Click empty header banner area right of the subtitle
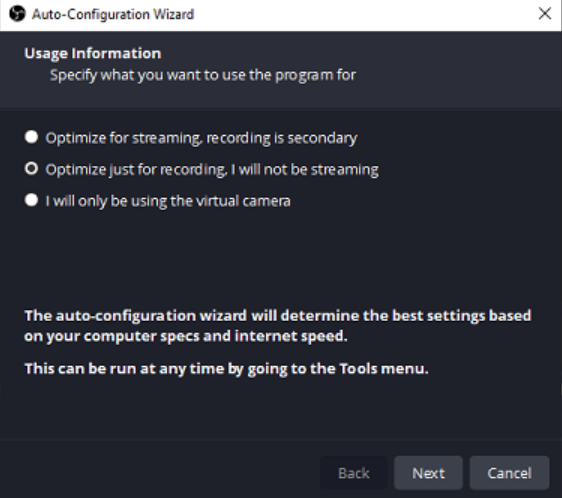Image resolution: width=562 pixels, height=498 pixels. [x=455, y=75]
